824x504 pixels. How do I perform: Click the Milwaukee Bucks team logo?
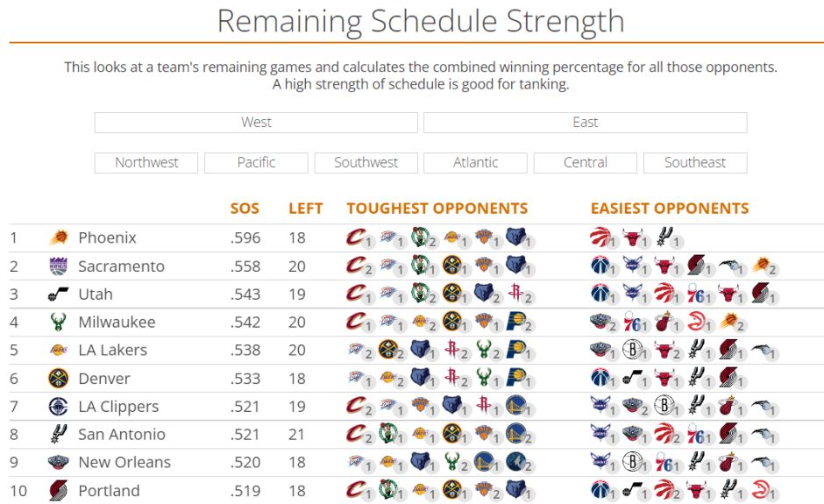pyautogui.click(x=59, y=323)
